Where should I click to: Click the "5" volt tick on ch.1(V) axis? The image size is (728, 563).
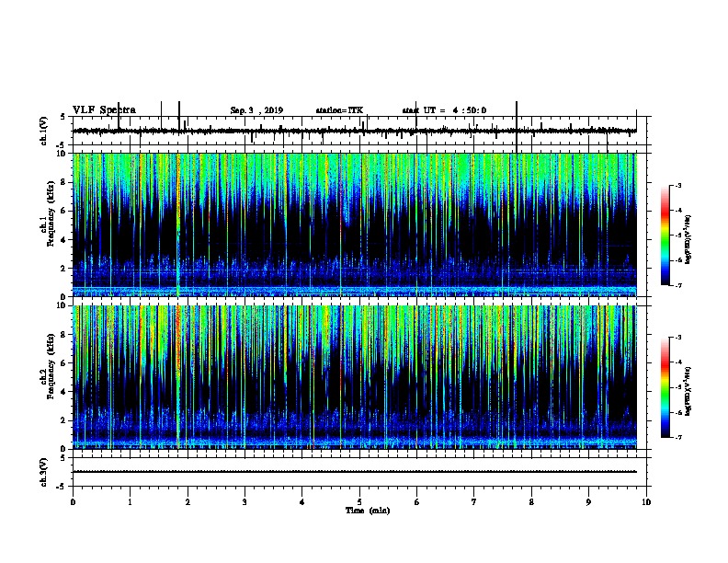point(63,117)
